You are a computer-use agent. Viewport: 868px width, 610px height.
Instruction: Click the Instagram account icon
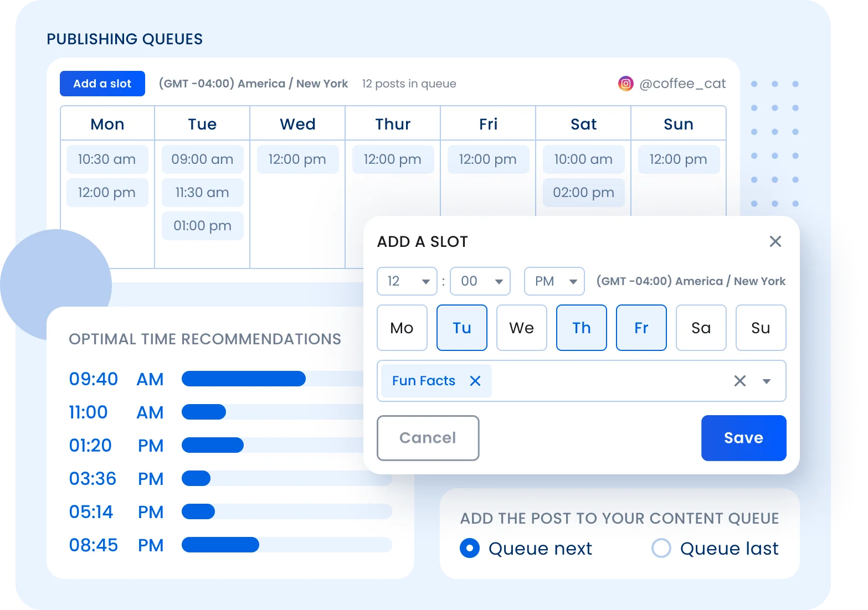(625, 83)
